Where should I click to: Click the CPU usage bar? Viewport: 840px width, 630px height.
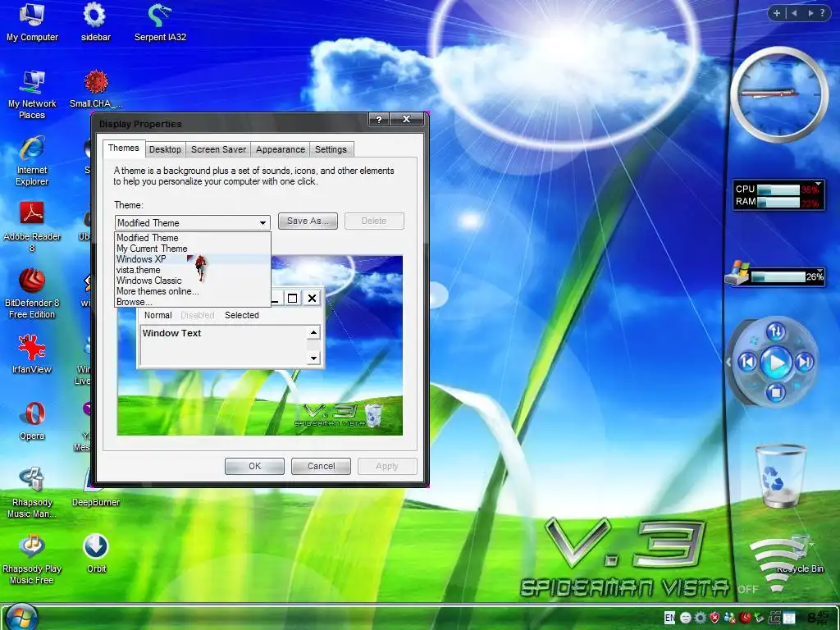[778, 189]
